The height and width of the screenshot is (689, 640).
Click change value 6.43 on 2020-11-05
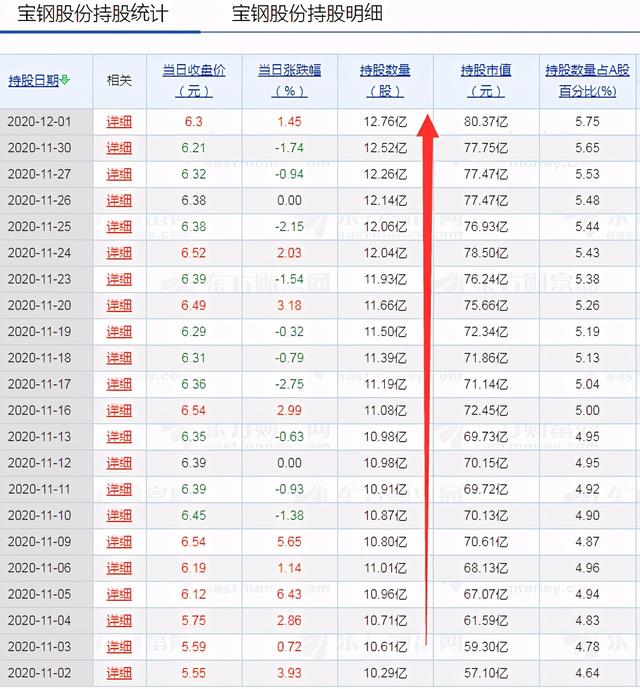289,595
